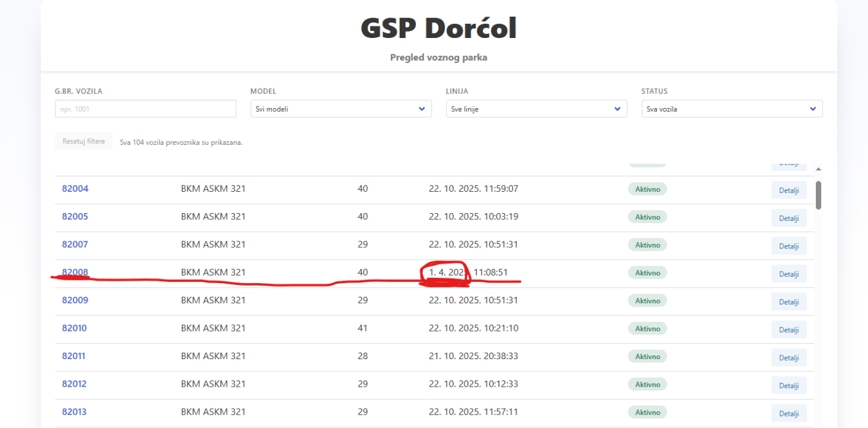
Task: Open the Model dropdown filter
Action: (x=340, y=109)
